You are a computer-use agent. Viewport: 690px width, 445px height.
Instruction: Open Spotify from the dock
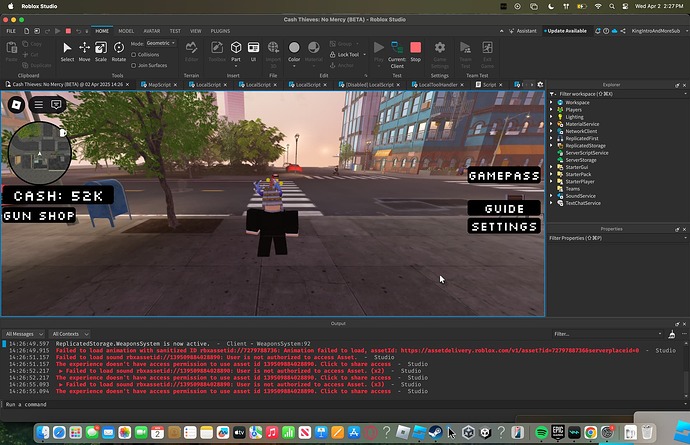[541, 433]
